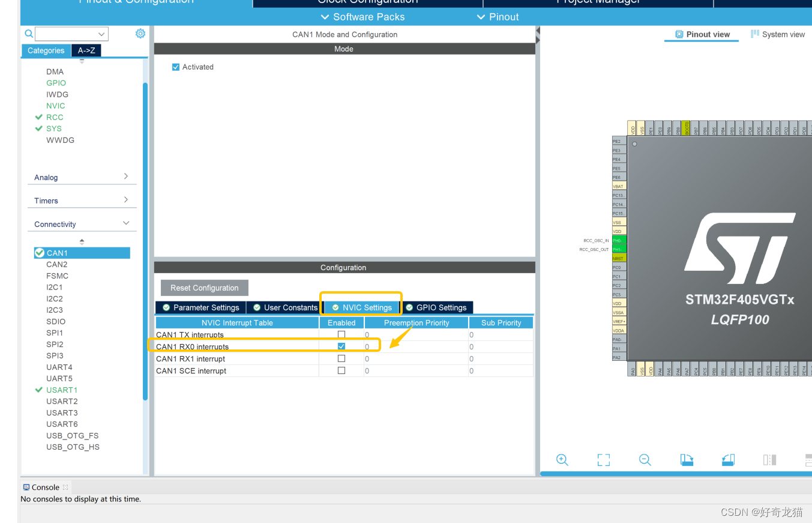Image resolution: width=812 pixels, height=523 pixels.
Task: Enable CAN1 RX1 interrupt checkbox
Action: (341, 358)
